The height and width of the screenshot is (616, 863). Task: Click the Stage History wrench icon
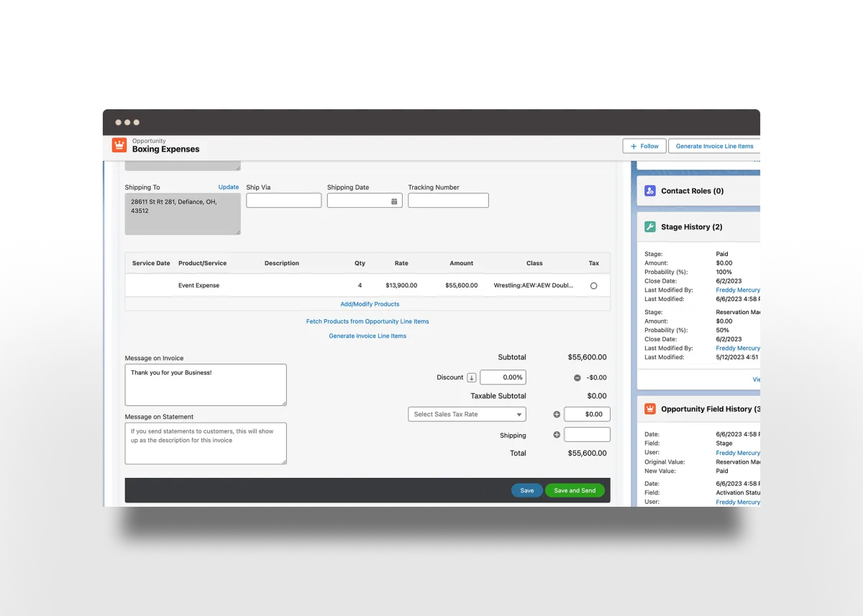point(650,226)
